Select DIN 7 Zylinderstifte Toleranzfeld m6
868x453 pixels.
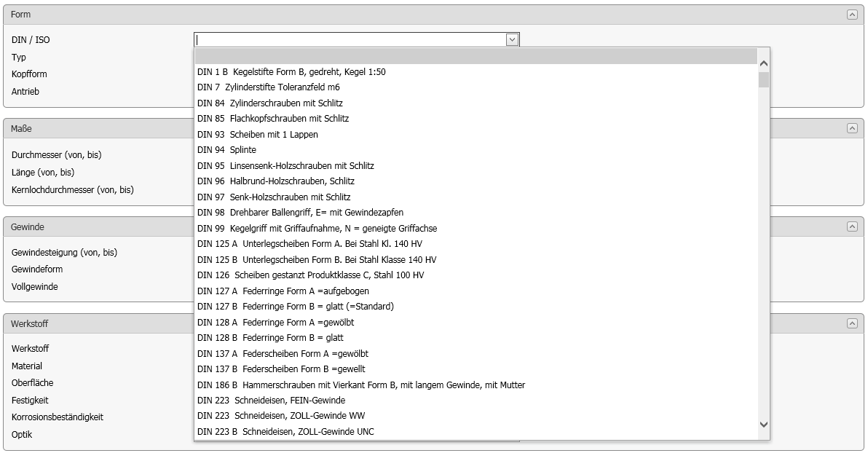pos(269,87)
